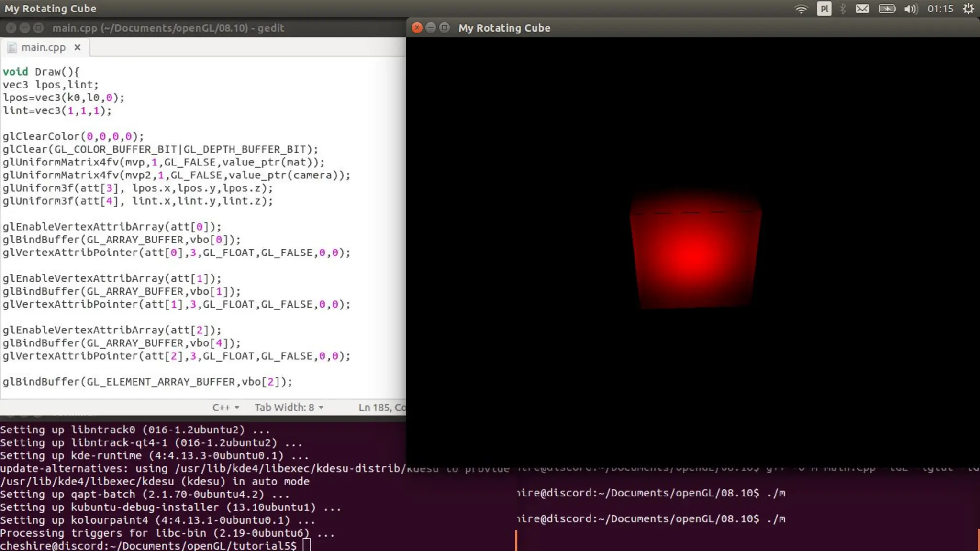Close the main.cpp tab with its X
This screenshot has width=980, height=551.
[x=78, y=47]
